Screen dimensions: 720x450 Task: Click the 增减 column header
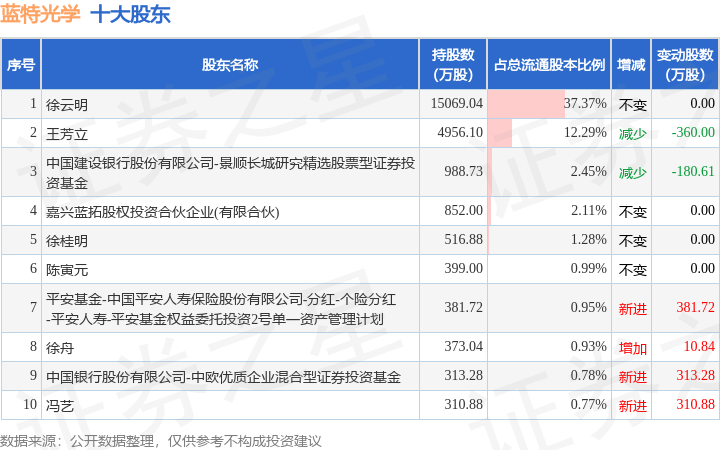pos(631,65)
